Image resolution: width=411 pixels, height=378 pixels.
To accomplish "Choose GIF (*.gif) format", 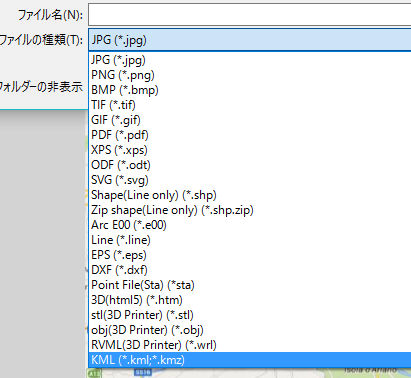I will pyautogui.click(x=250, y=120).
